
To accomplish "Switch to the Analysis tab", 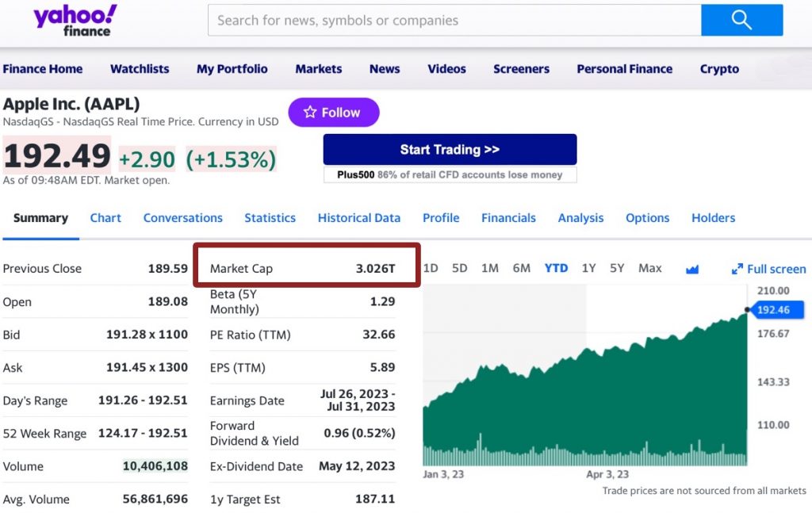I will point(580,218).
